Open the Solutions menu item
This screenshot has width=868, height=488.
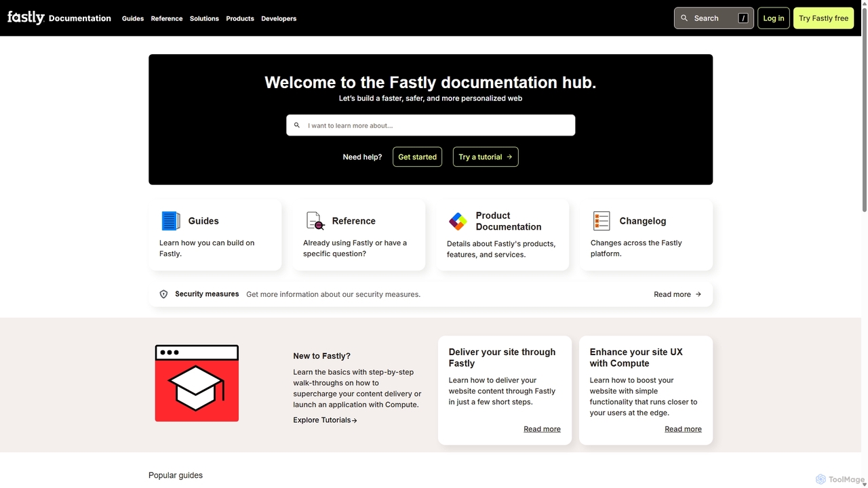point(204,18)
